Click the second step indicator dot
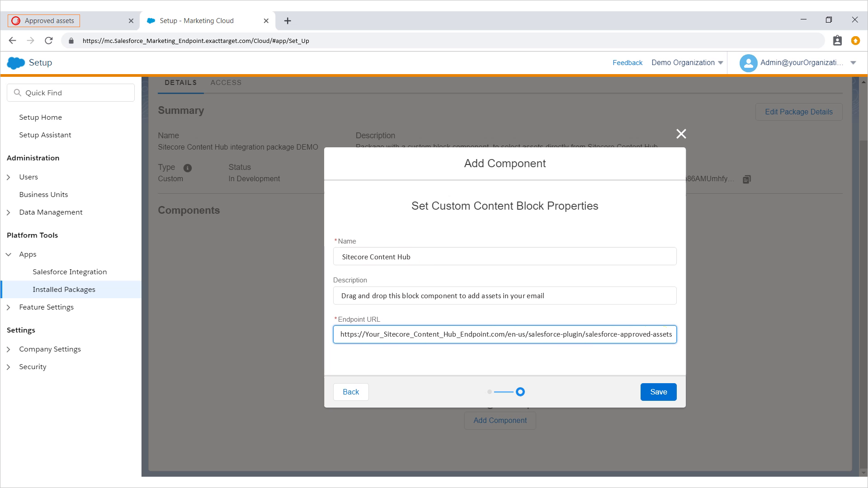Image resolution: width=868 pixels, height=488 pixels. 520,392
